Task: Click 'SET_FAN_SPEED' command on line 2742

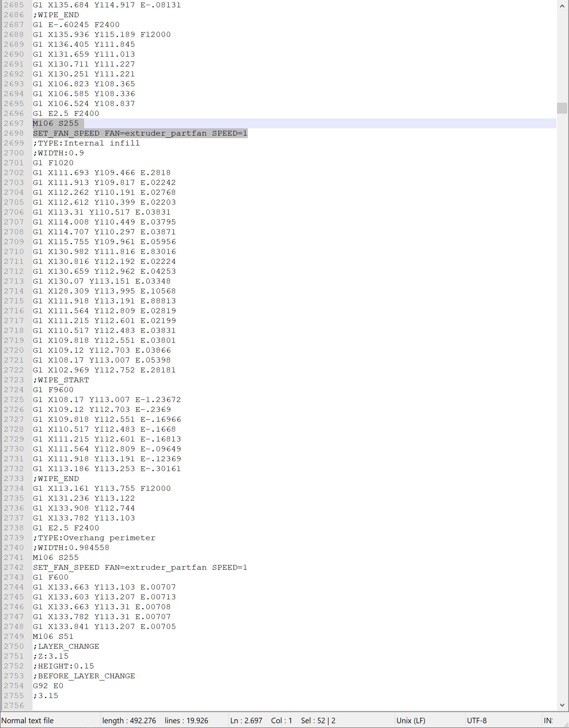Action: (x=66, y=567)
